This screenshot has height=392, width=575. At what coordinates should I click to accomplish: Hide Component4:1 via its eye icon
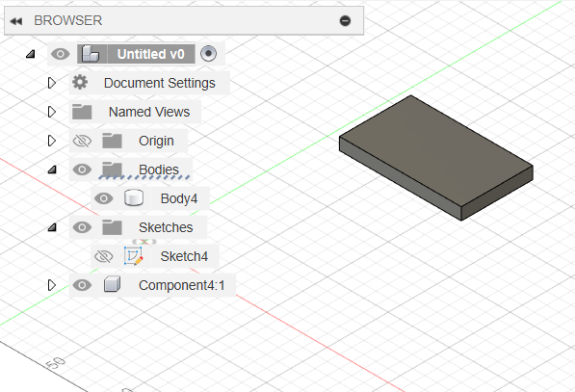82,285
